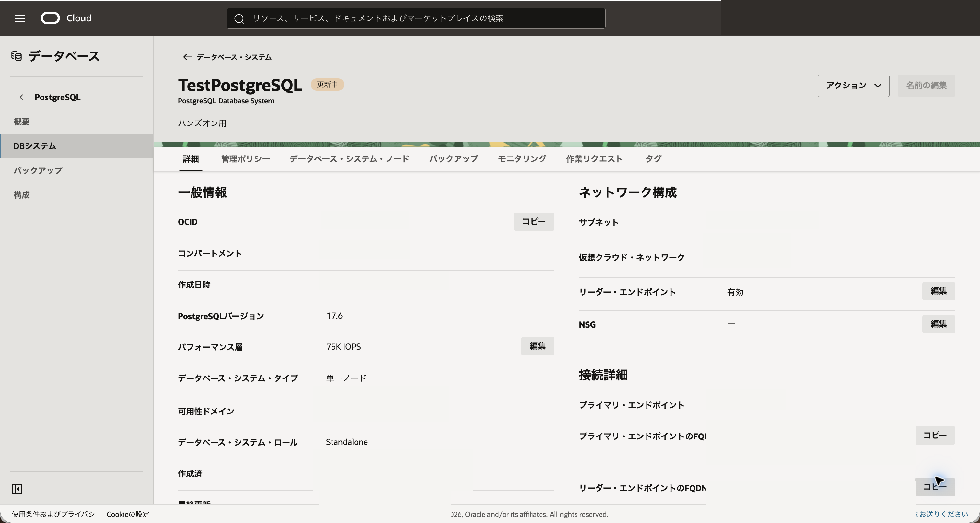980x523 pixels.
Task: Open the hamburger navigation menu
Action: (x=20, y=18)
